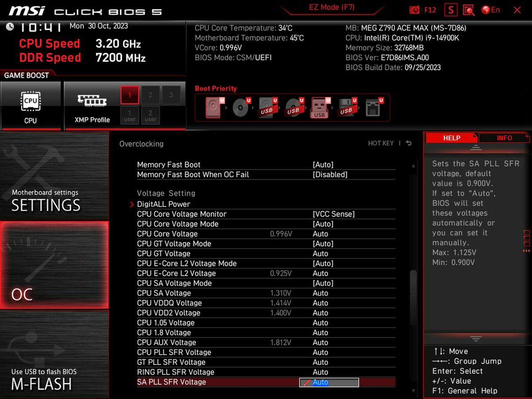Viewport: 532px width, 399px height.
Task: Select the USB key boot priority icon
Action: tap(321, 107)
